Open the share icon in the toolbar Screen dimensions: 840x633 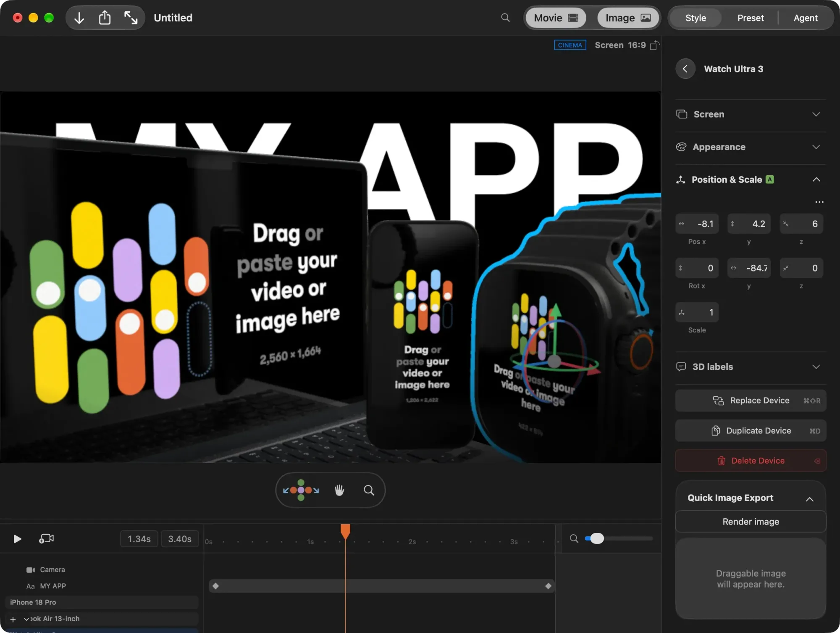click(105, 18)
